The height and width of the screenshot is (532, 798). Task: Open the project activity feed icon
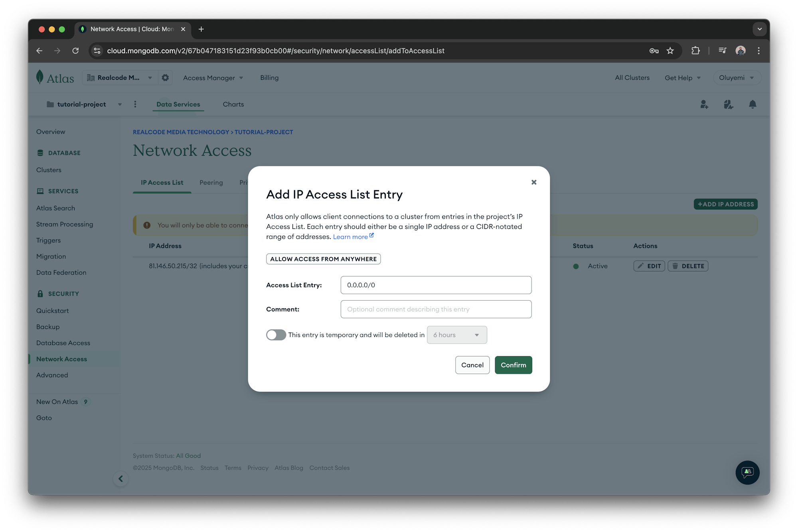click(x=729, y=104)
